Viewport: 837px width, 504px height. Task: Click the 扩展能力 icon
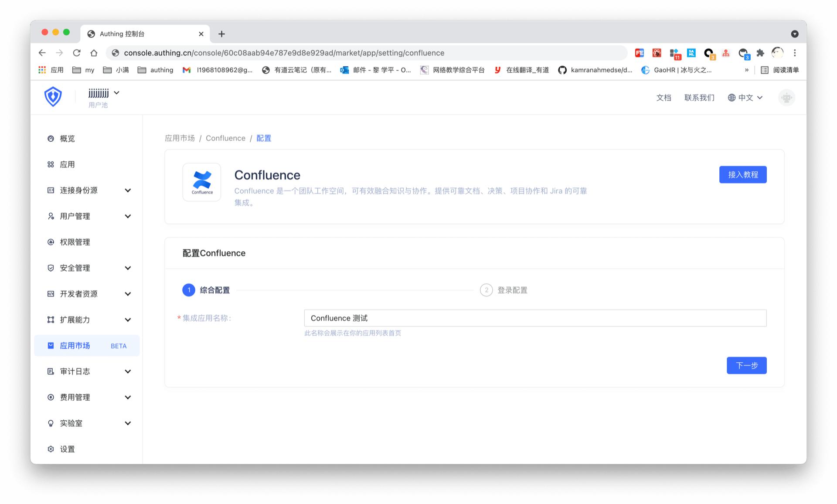[x=51, y=320]
